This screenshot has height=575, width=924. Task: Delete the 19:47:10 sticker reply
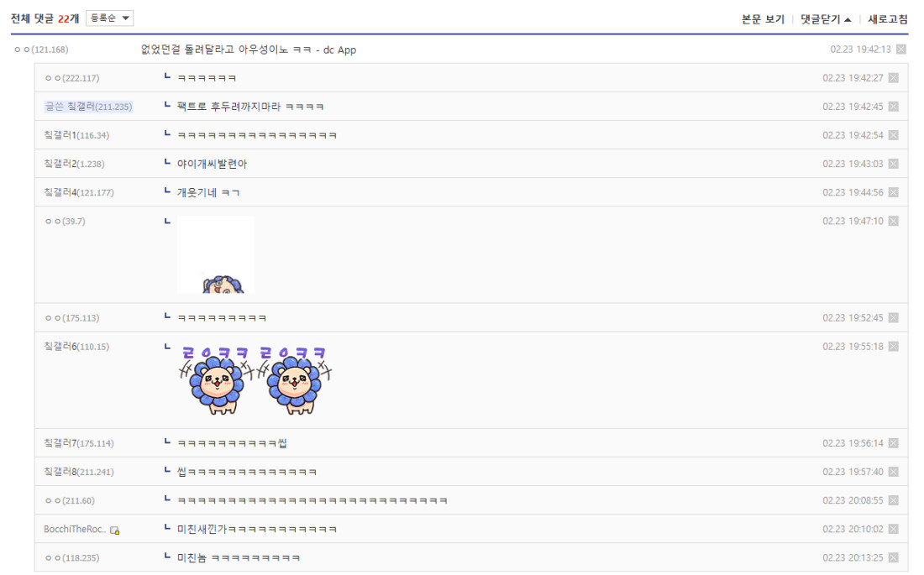click(x=894, y=221)
